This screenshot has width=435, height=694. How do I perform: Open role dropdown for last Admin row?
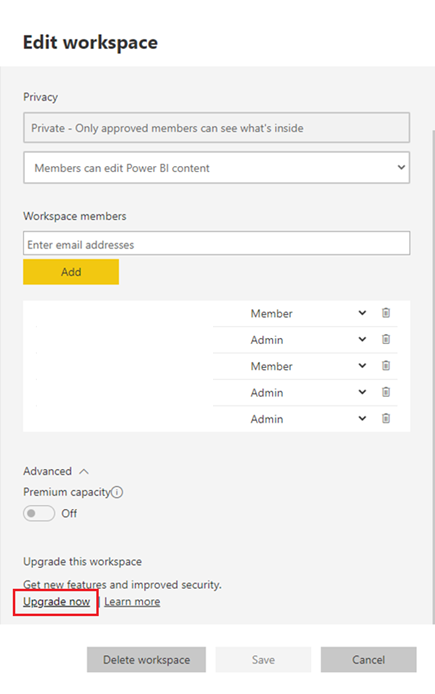pos(362,418)
